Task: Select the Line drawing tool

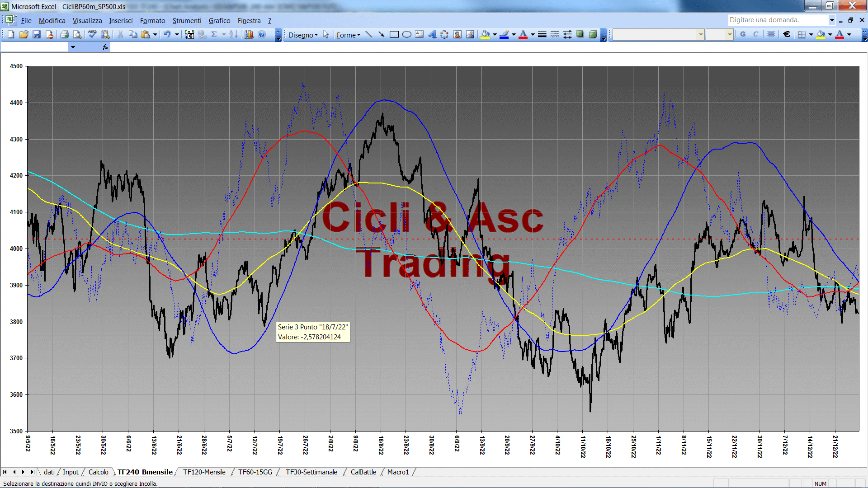Action: (369, 34)
